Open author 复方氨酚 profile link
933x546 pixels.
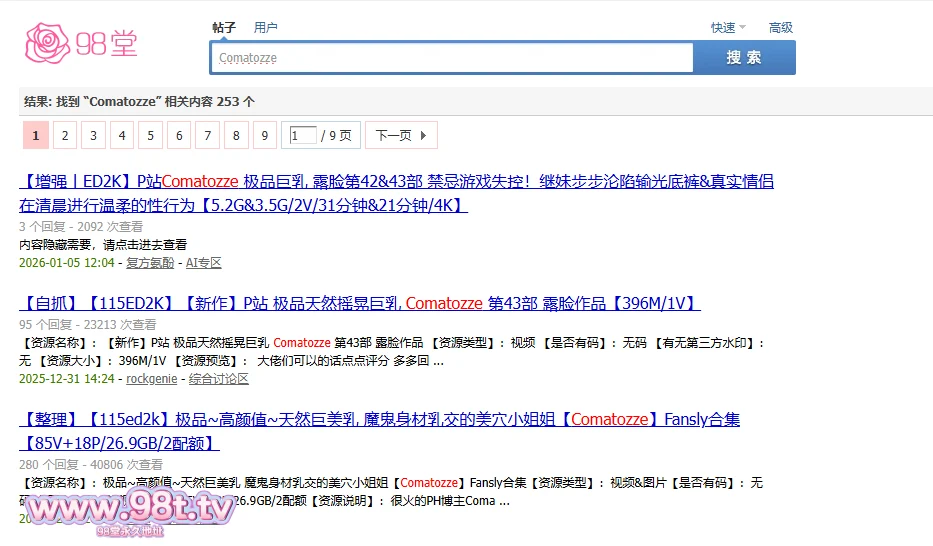(152, 263)
